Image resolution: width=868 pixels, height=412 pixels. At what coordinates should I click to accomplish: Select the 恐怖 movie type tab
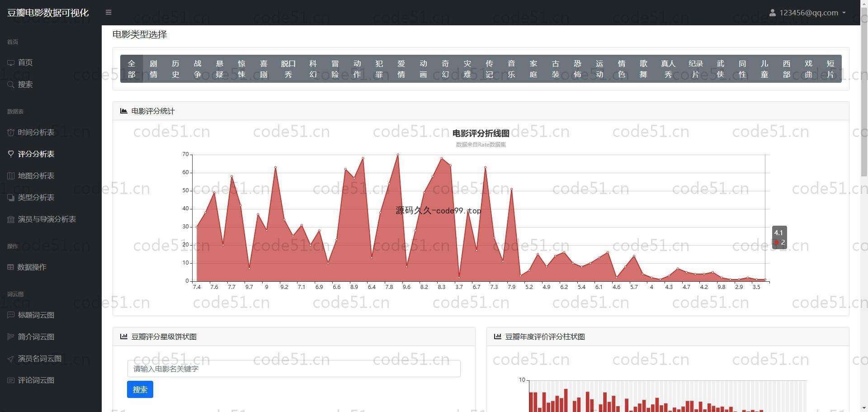coord(577,69)
